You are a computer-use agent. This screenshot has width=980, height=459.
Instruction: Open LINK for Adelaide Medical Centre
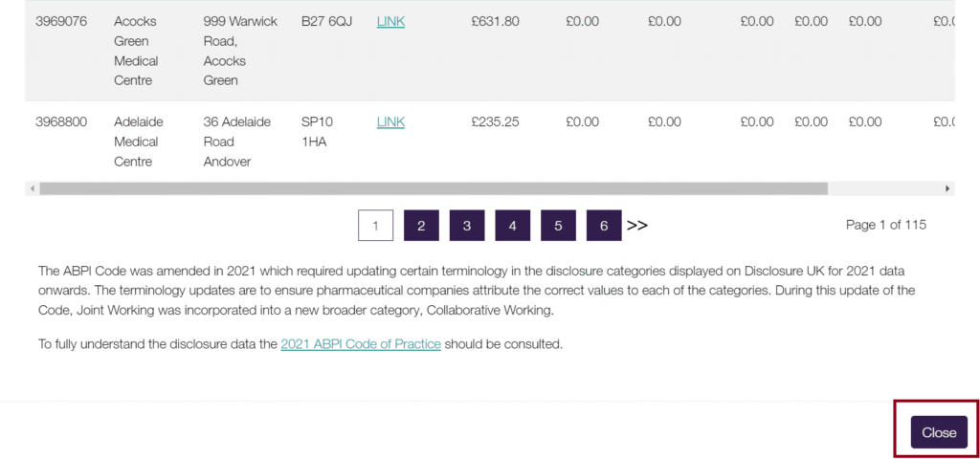coord(390,121)
